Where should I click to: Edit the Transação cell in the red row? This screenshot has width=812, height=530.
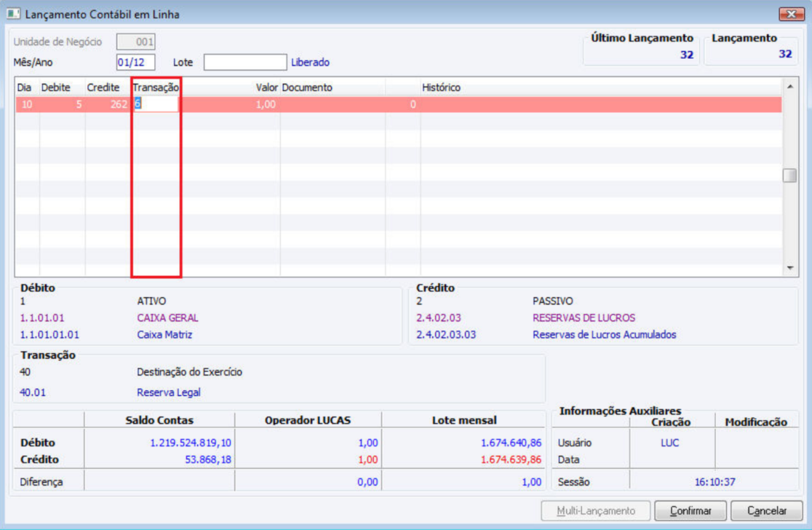pyautogui.click(x=156, y=104)
